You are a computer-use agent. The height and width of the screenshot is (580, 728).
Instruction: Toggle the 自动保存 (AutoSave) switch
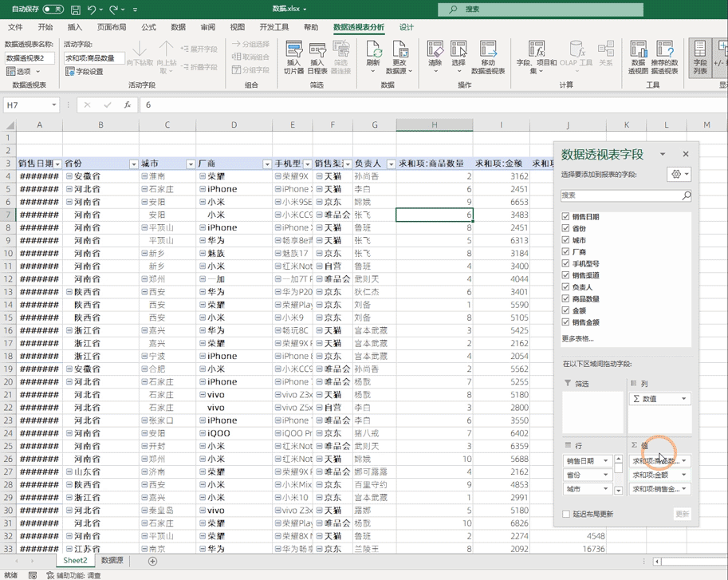coord(53,10)
